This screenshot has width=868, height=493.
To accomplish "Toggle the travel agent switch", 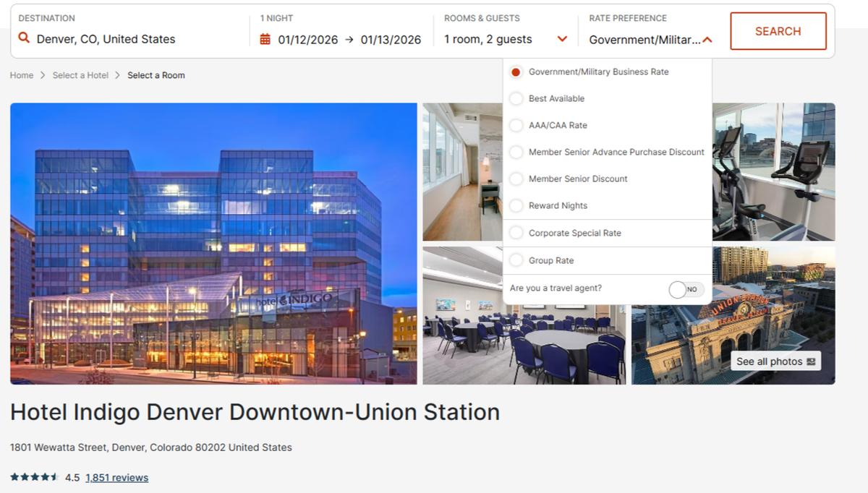I will 686,289.
